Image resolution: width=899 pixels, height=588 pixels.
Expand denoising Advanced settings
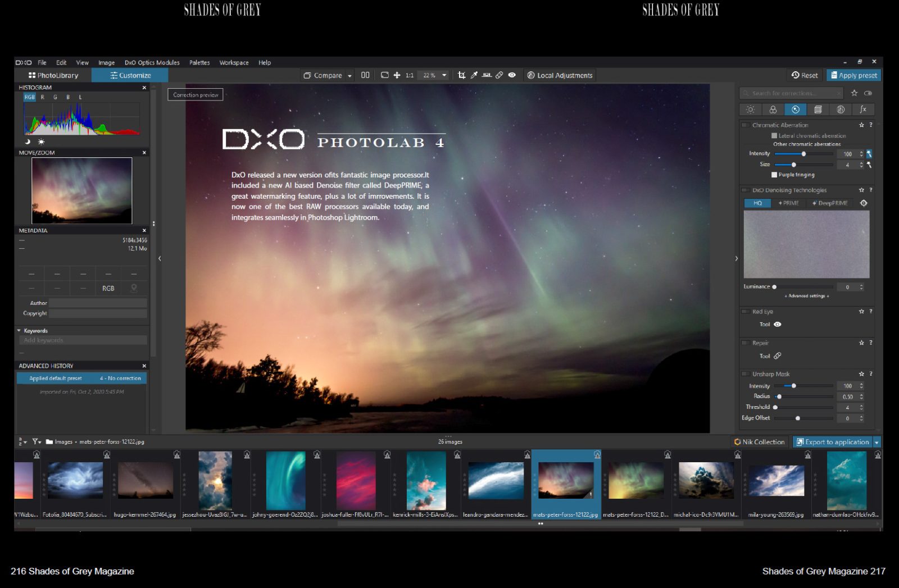(x=807, y=296)
